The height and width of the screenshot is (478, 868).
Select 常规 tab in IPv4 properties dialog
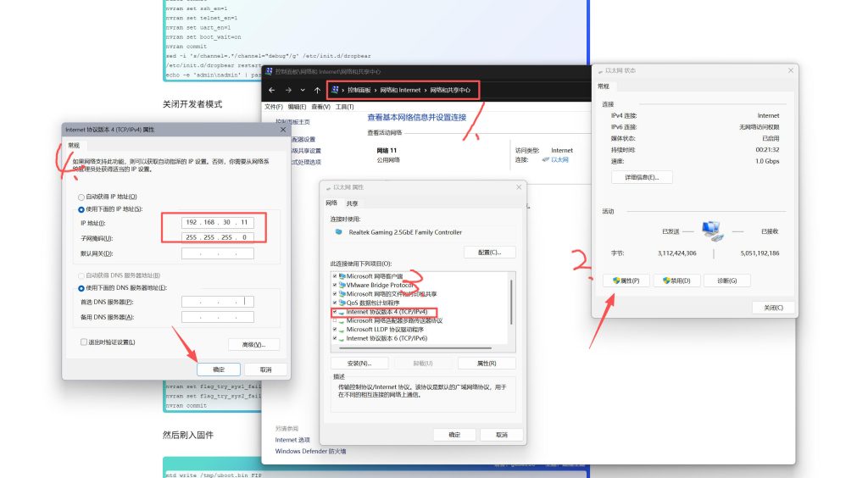(74, 146)
